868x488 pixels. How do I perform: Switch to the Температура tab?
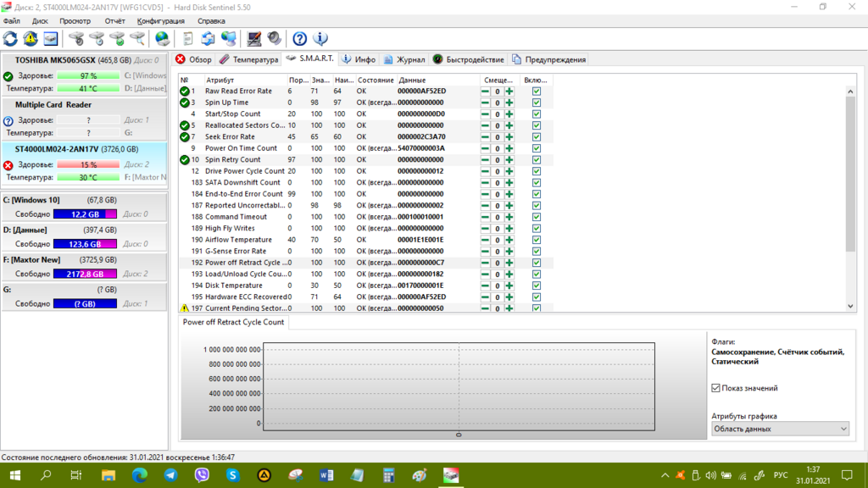click(x=248, y=60)
